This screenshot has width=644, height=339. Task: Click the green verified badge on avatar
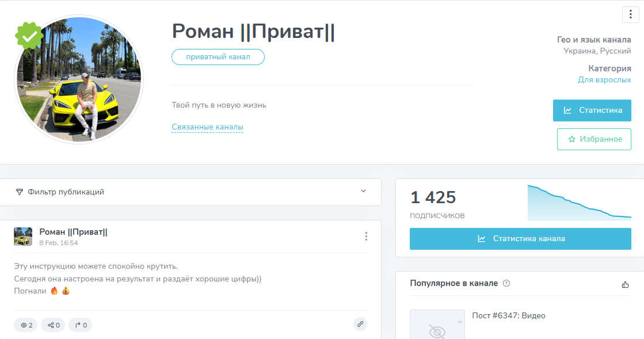[29, 36]
